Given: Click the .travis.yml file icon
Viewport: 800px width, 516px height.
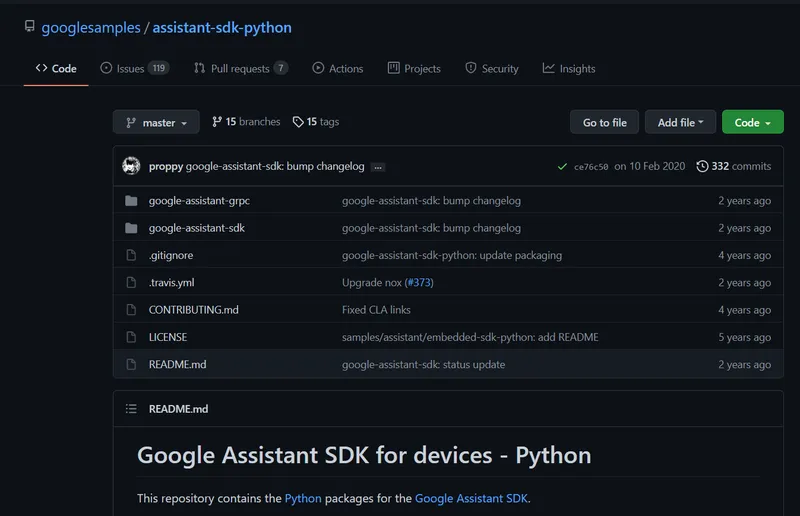Looking at the screenshot, I should 131,283.
